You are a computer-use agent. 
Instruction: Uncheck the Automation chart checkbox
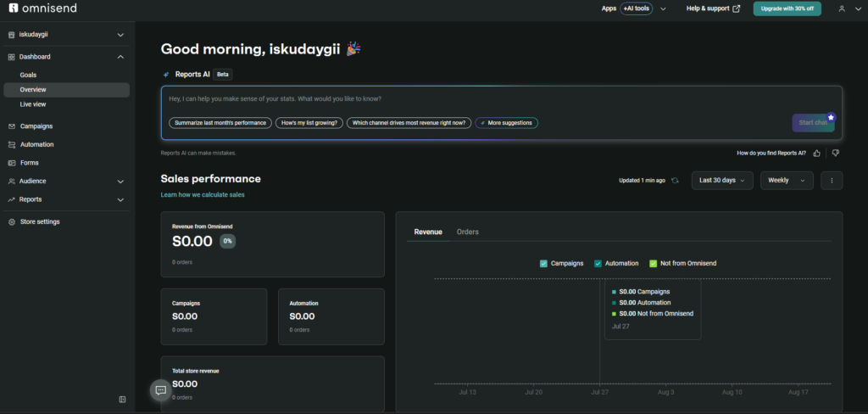pyautogui.click(x=598, y=264)
